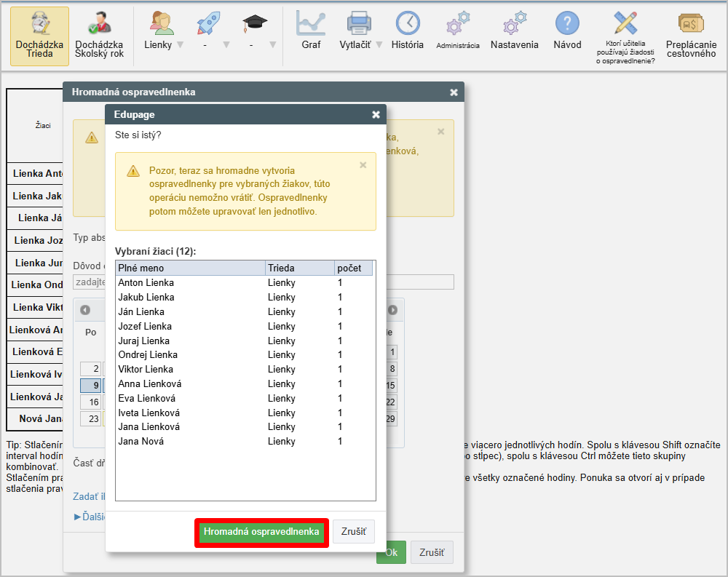The image size is (728, 577).
Task: Expand the Lienky class dropdown
Action: pyautogui.click(x=180, y=45)
